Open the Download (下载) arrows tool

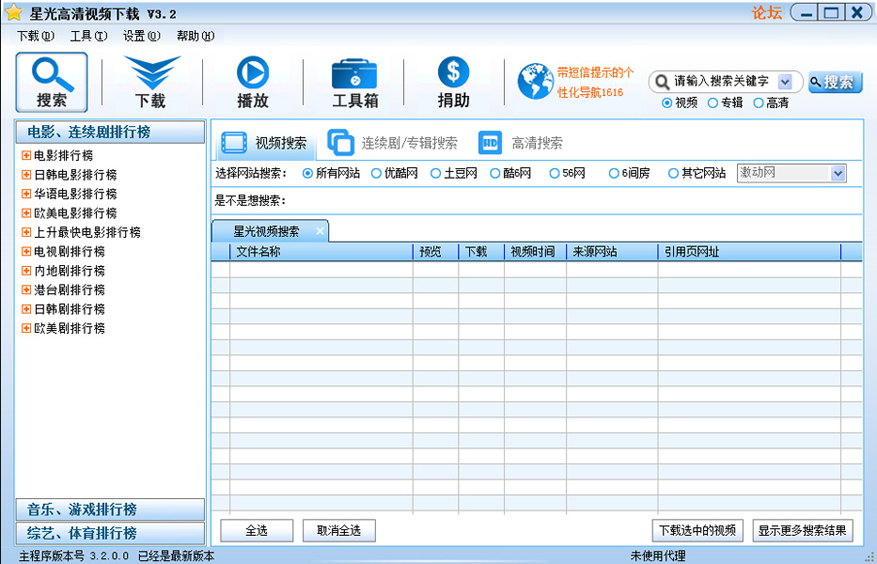[152, 82]
